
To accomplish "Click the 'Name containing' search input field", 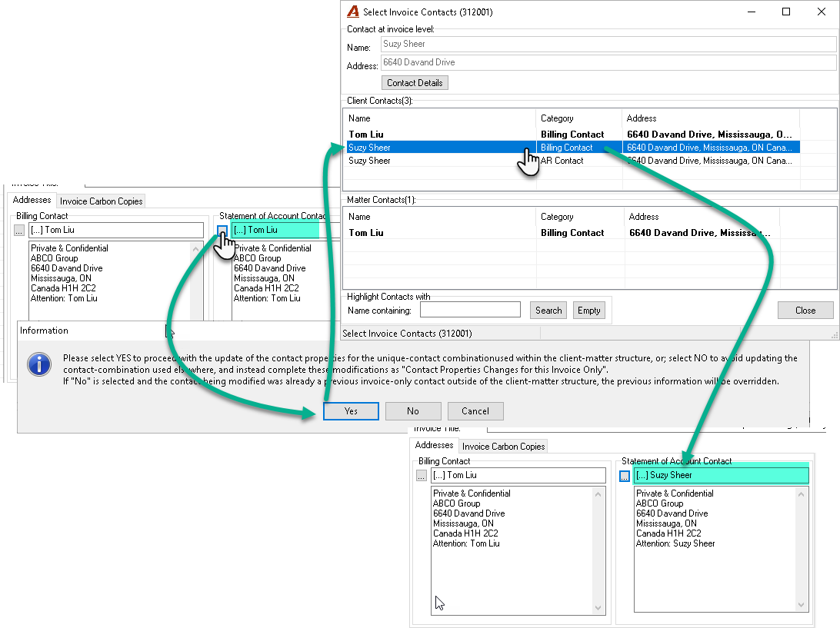I will pos(470,310).
